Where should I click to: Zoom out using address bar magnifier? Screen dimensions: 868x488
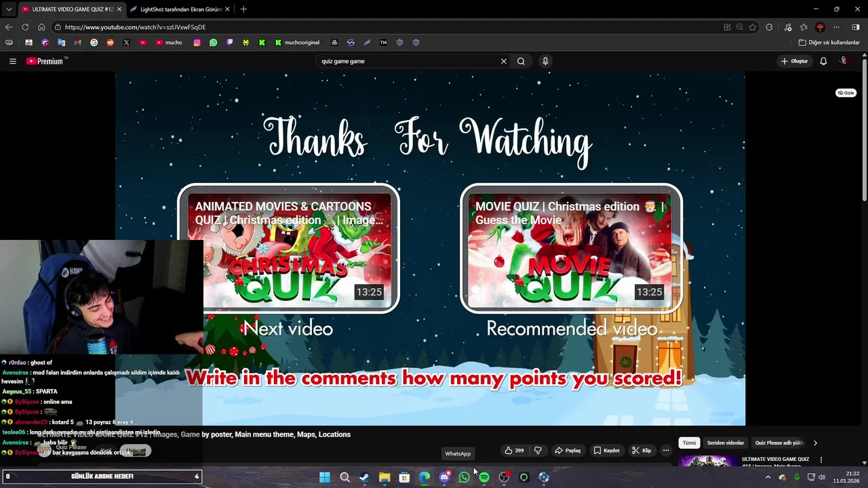point(740,27)
